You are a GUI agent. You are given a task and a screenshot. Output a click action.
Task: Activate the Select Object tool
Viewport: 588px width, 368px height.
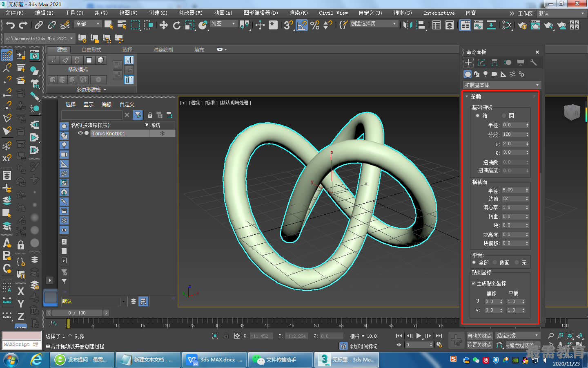click(109, 25)
